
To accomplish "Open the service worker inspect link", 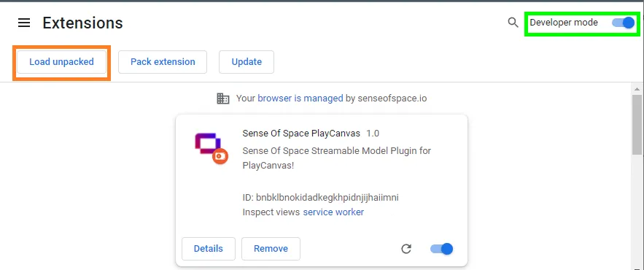I will point(333,212).
